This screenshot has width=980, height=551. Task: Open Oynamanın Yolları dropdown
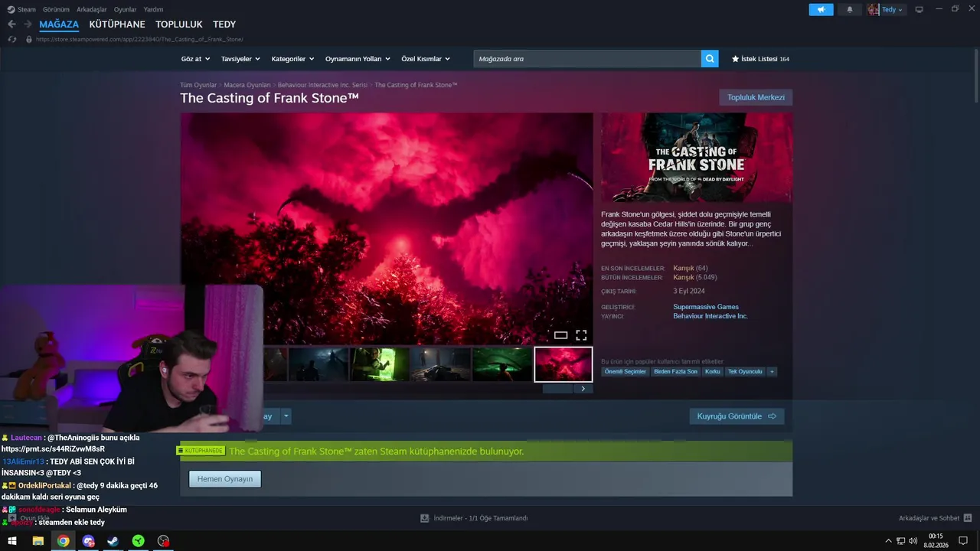click(x=358, y=59)
